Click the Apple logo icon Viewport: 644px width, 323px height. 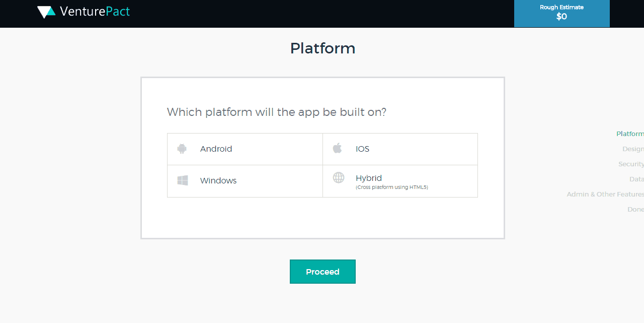pos(337,148)
